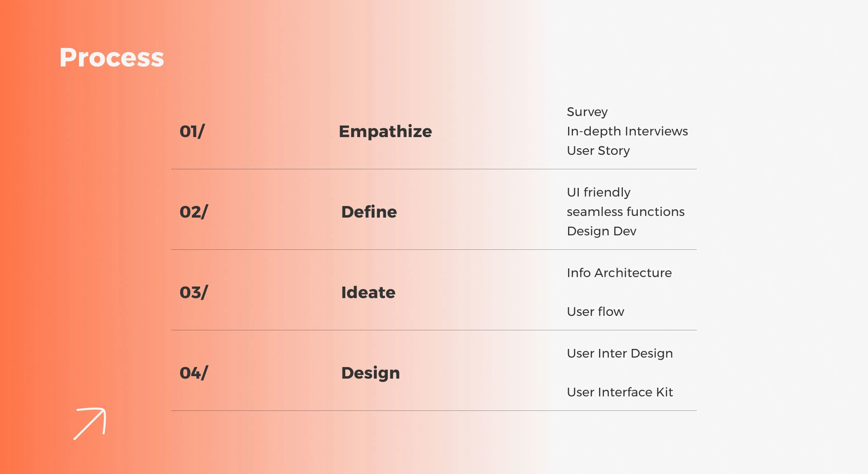Select the seamless functions line
Screen dimensions: 868x474
pos(625,212)
